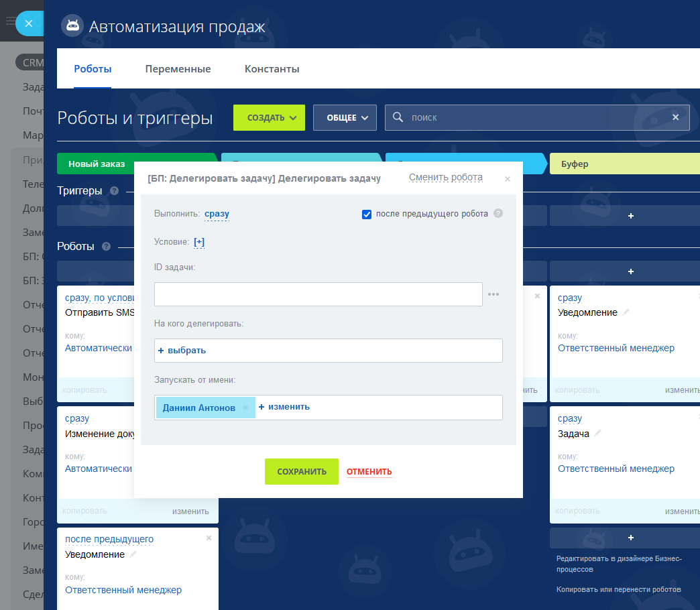Click копировать on Задача card
The height and width of the screenshot is (610, 700).
click(577, 511)
